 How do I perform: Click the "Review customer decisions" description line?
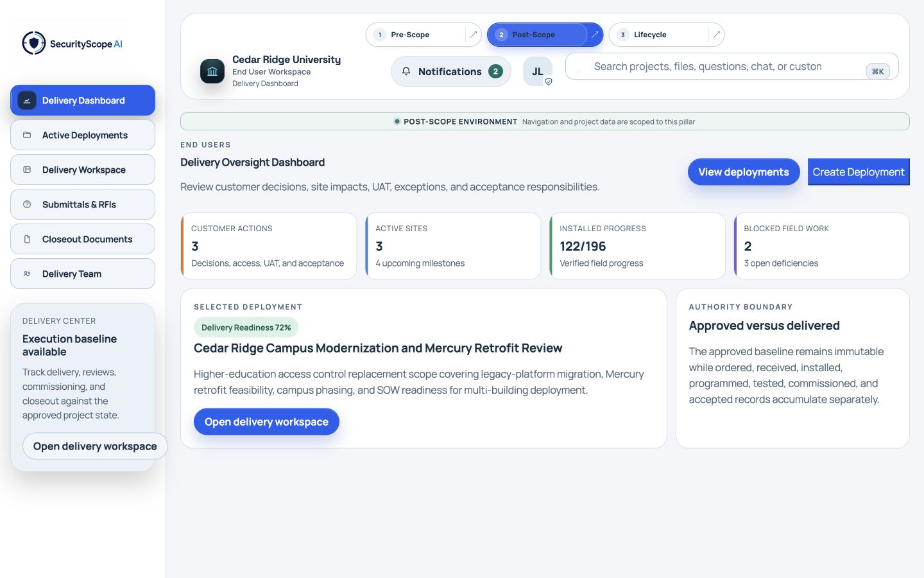click(390, 187)
